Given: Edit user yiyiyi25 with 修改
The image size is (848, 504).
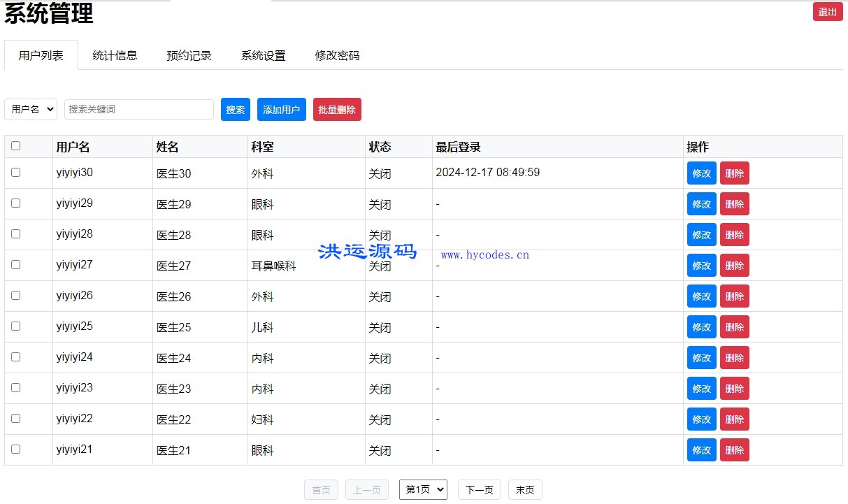Looking at the screenshot, I should click(701, 326).
